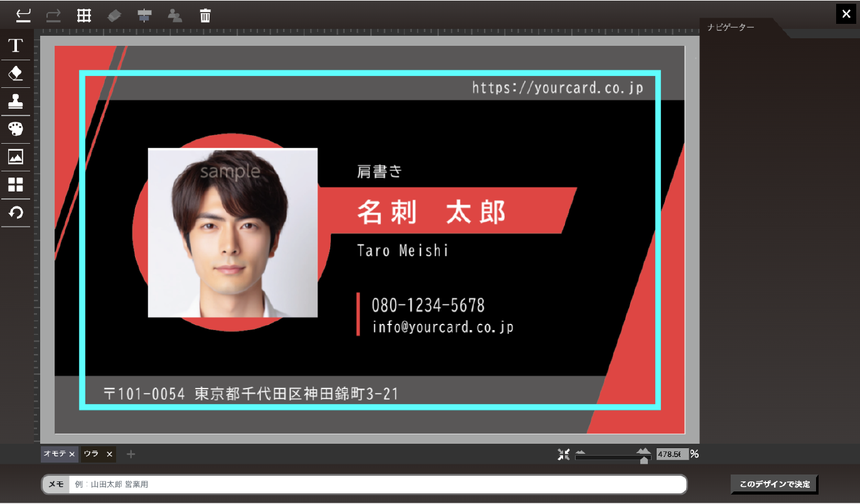Open the color palette tool
Screen dimensions: 860x504
[x=15, y=129]
